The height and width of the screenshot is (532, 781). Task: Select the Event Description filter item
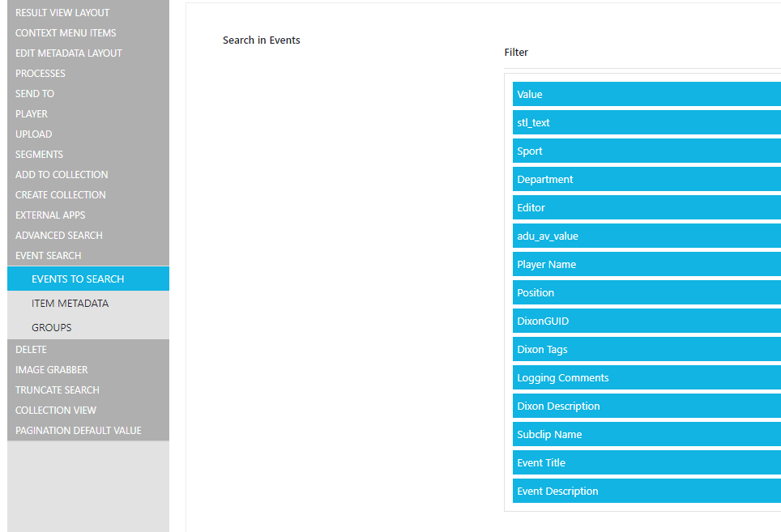(x=646, y=492)
